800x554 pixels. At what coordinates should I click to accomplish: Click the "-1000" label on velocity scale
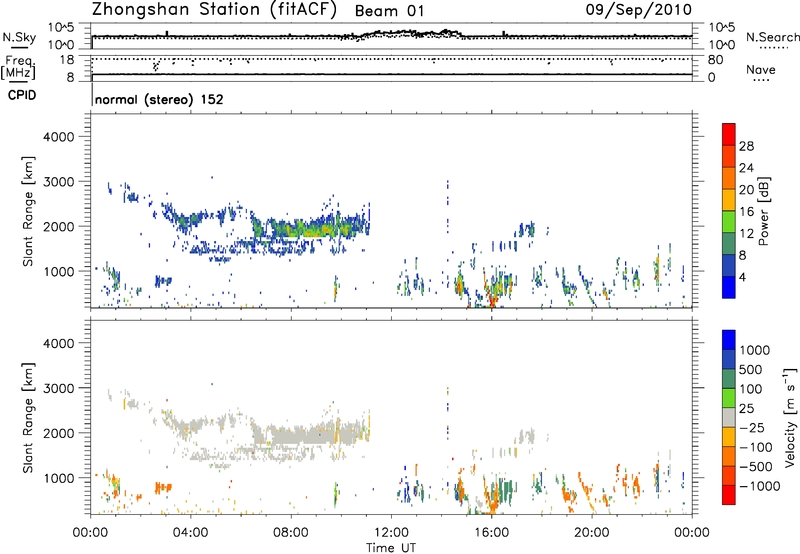759,486
